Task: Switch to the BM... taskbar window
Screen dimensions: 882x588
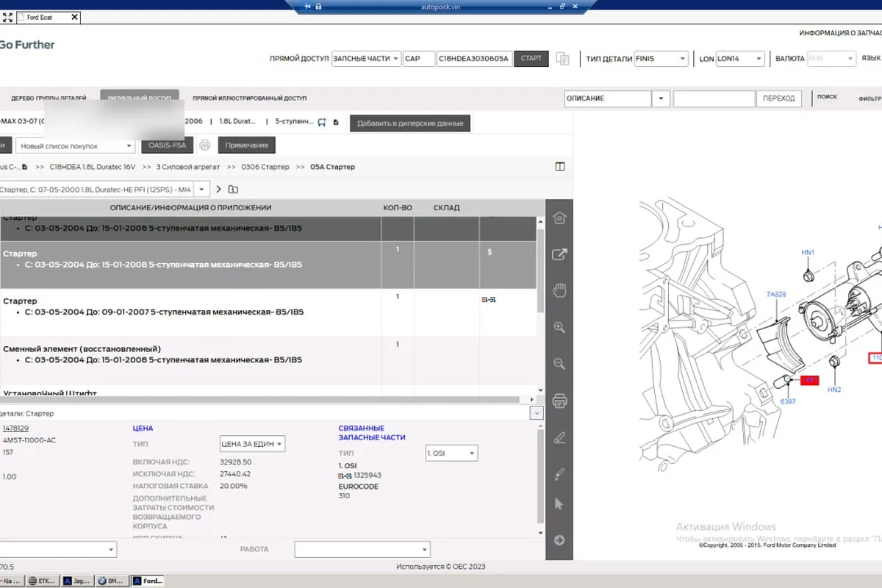Action: [x=111, y=581]
